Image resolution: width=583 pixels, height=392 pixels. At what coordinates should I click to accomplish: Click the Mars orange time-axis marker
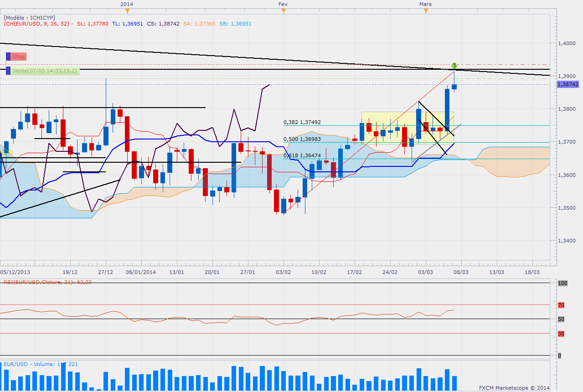coord(426,11)
